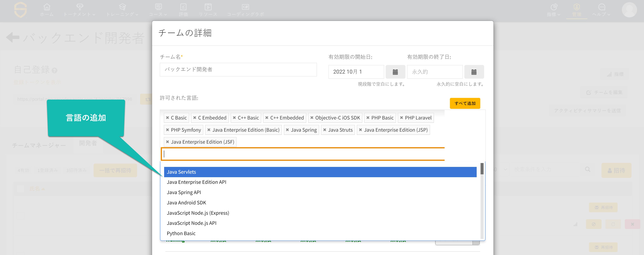Viewport: 644px width, 255px height.
Task: Open the end date calendar picker
Action: coord(474,72)
